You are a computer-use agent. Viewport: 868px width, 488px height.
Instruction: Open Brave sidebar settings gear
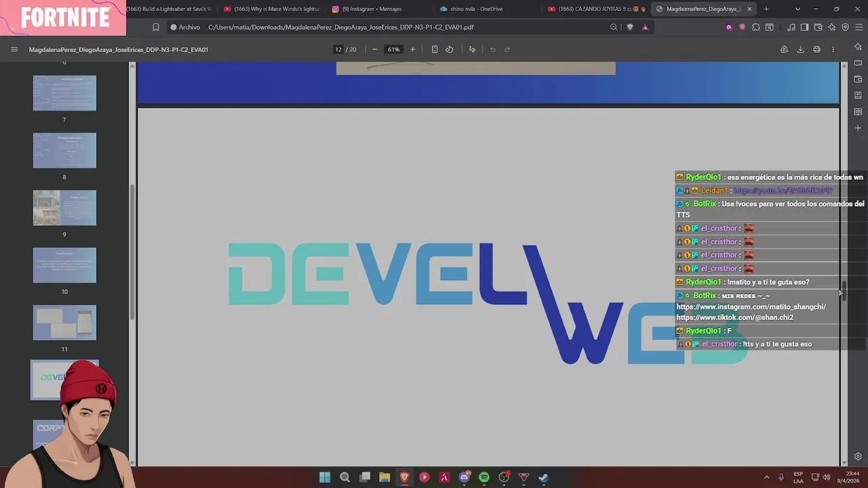pos(858,457)
